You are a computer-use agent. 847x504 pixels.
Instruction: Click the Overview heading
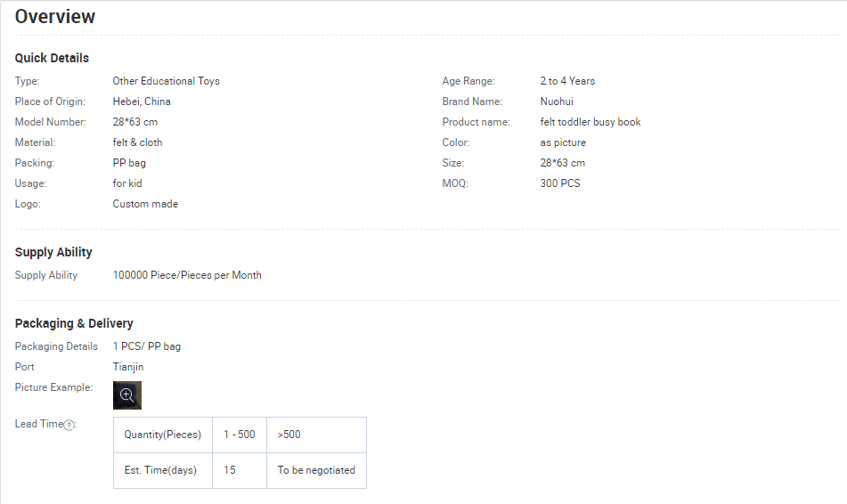[x=55, y=17]
